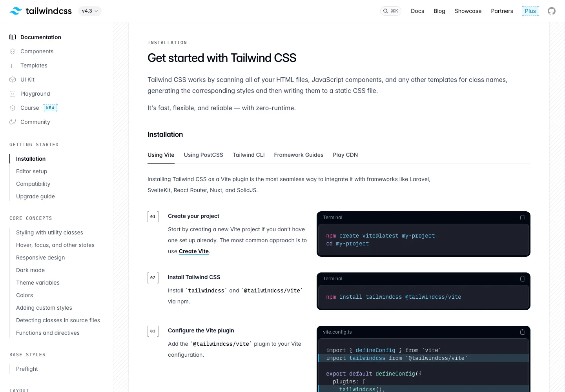Open Preflight under Base Styles
The height and width of the screenshot is (392, 565).
(27, 369)
